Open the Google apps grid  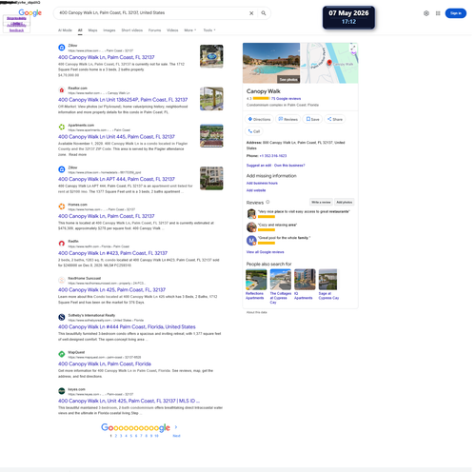438,13
